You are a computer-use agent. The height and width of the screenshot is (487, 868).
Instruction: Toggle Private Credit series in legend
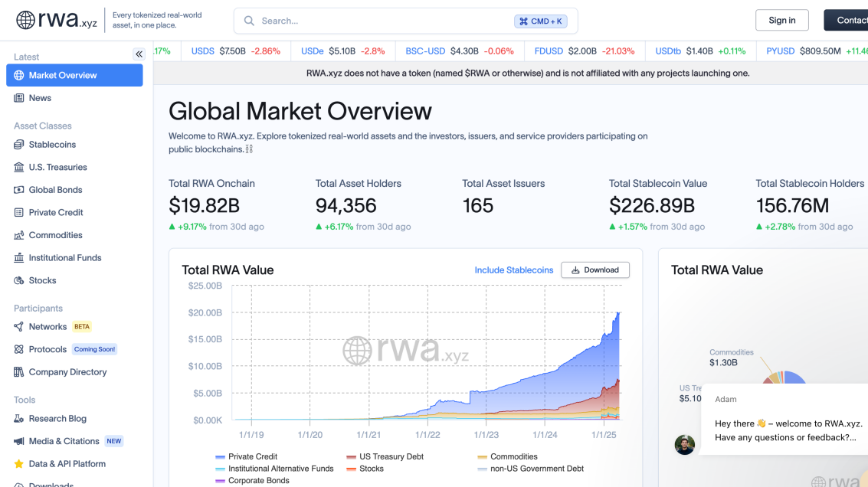click(x=252, y=456)
